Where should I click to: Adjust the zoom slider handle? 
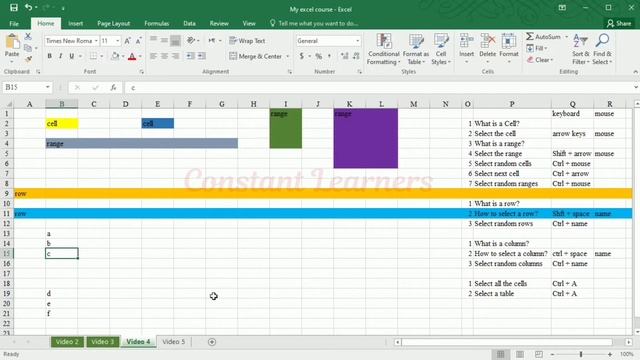click(581, 354)
